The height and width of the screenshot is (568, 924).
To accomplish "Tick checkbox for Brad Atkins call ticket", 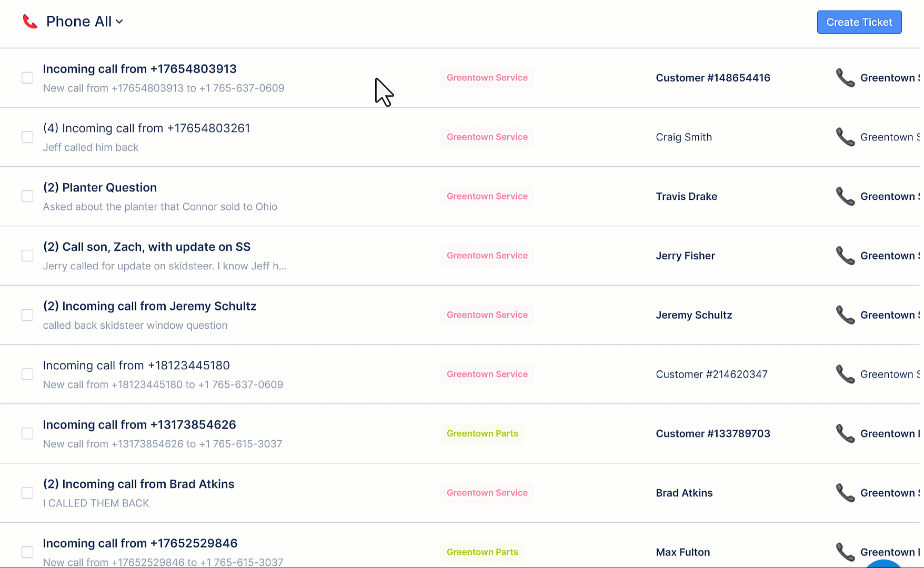I will [27, 493].
